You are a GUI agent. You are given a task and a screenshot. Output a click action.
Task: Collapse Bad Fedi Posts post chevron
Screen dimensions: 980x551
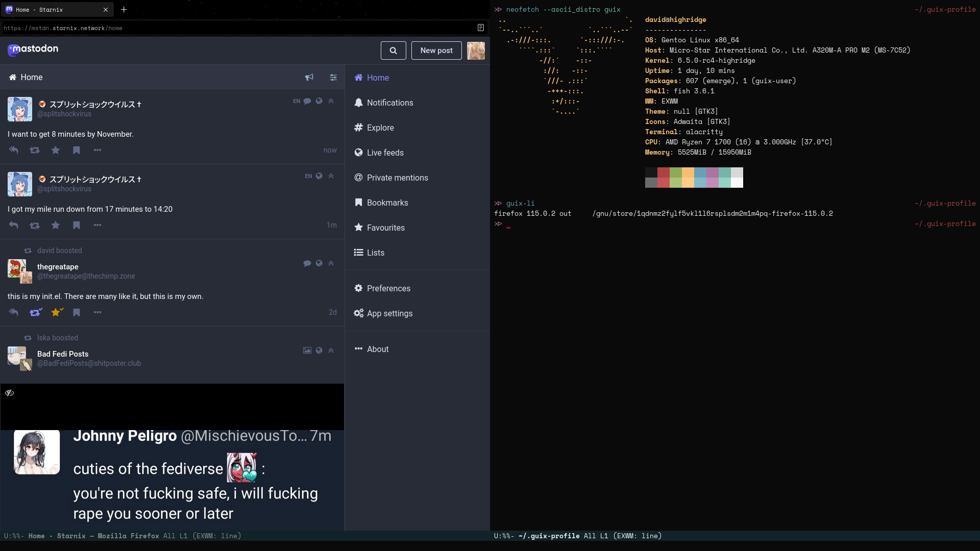[x=331, y=350]
